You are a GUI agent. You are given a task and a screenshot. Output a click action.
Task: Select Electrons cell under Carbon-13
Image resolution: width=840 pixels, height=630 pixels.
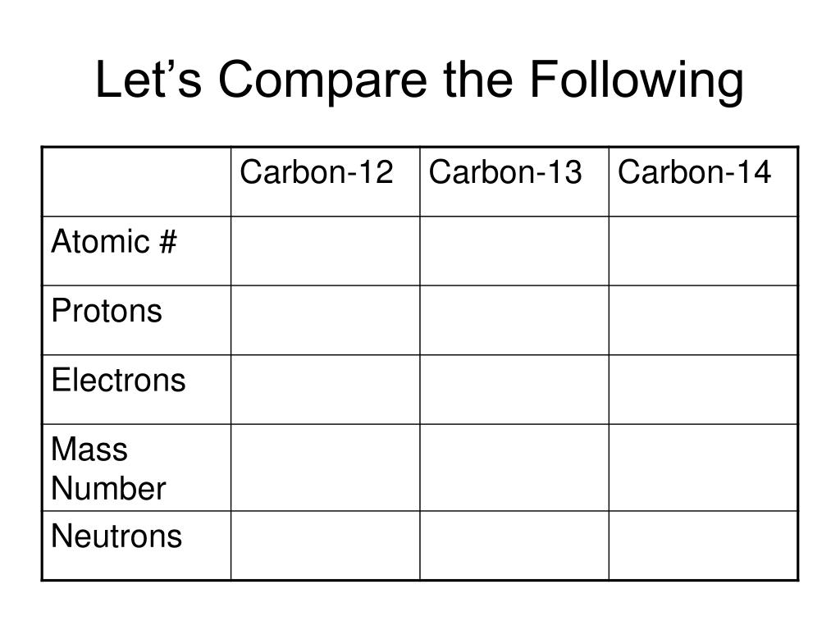514,390
